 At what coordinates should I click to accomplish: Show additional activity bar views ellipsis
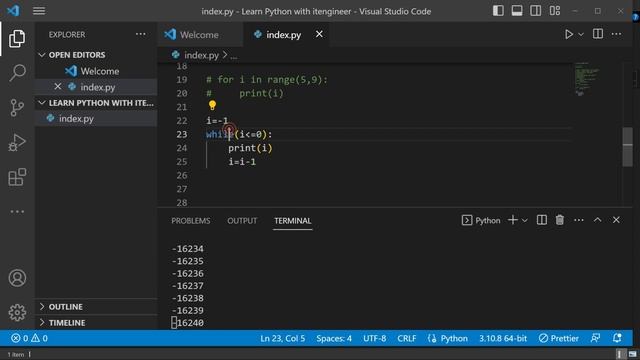tap(17, 211)
